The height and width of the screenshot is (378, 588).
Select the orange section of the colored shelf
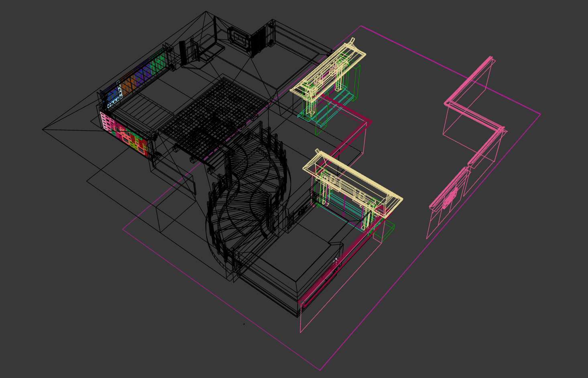pos(129,83)
